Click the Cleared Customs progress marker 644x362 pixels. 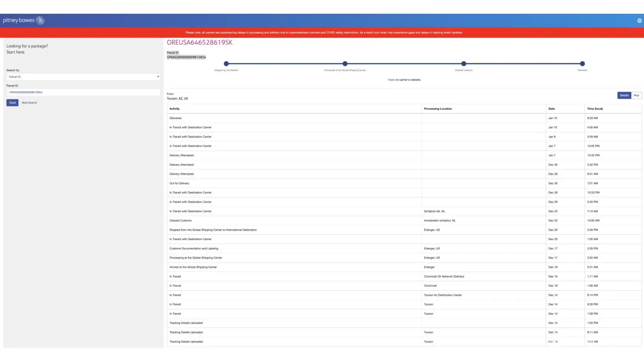pos(464,64)
